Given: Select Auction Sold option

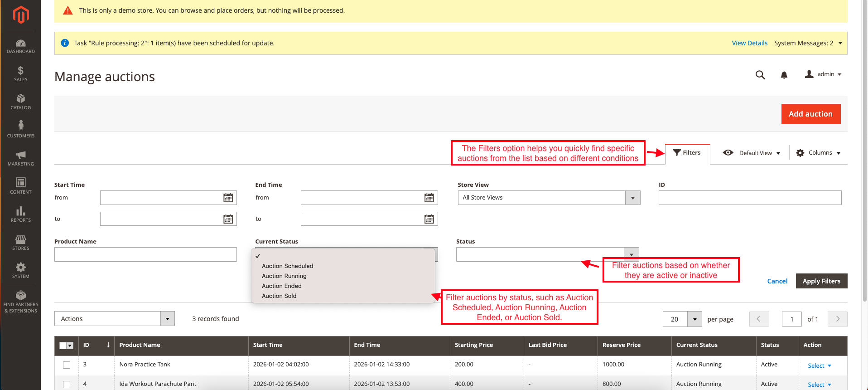Looking at the screenshot, I should 279,296.
